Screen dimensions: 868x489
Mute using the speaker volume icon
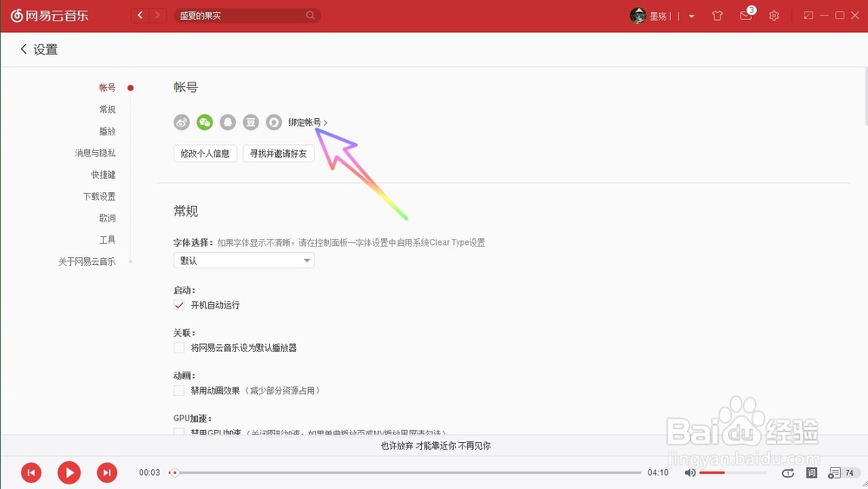[x=690, y=472]
